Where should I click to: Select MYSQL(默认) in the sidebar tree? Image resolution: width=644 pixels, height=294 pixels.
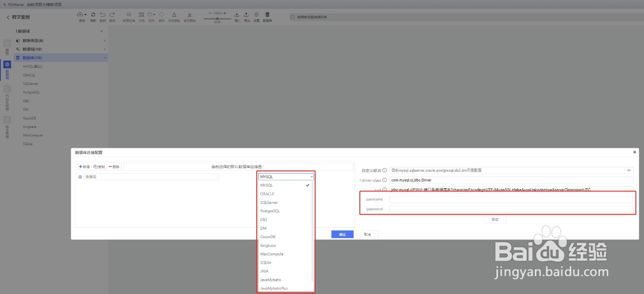(33, 67)
